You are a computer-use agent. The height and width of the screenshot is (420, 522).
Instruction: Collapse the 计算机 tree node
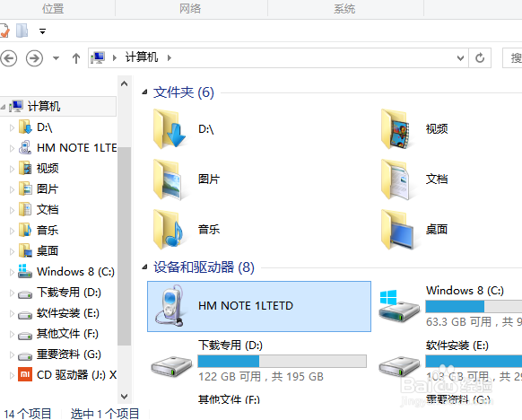pyautogui.click(x=3, y=107)
